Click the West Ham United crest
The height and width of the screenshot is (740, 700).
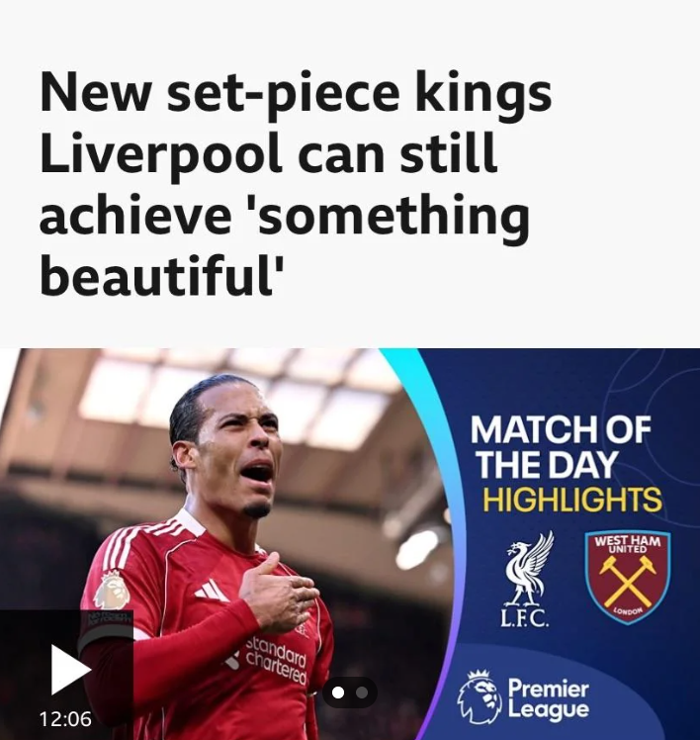627,577
